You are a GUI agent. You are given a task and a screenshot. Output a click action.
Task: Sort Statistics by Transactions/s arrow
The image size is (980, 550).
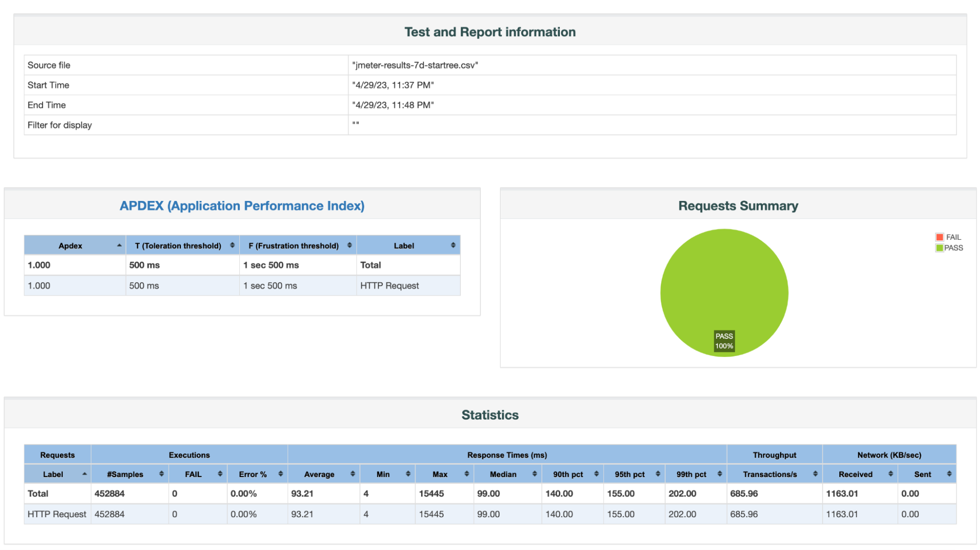pyautogui.click(x=815, y=474)
